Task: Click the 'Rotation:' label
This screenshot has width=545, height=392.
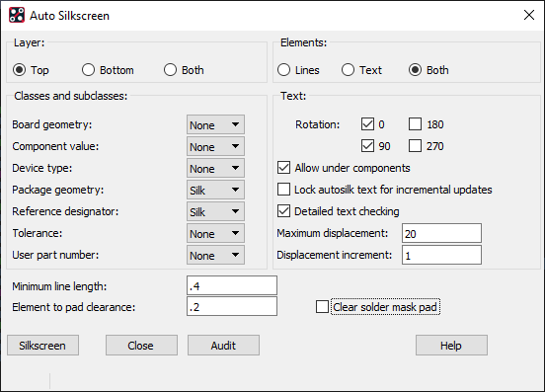Action: [x=317, y=124]
